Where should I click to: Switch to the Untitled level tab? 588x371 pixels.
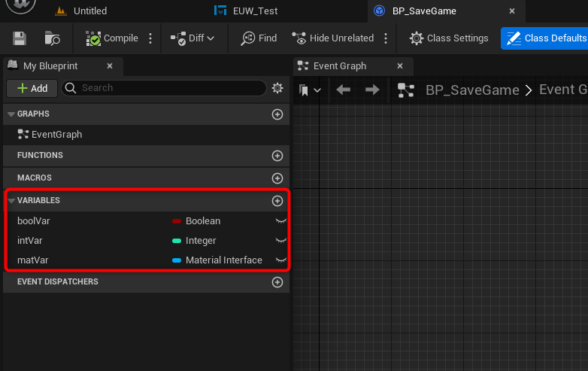point(81,11)
